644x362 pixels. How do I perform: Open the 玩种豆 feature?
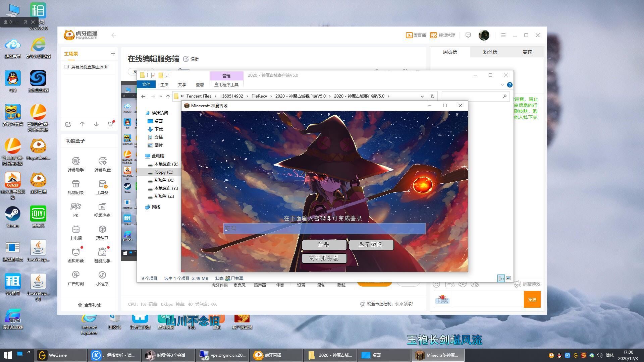click(102, 233)
